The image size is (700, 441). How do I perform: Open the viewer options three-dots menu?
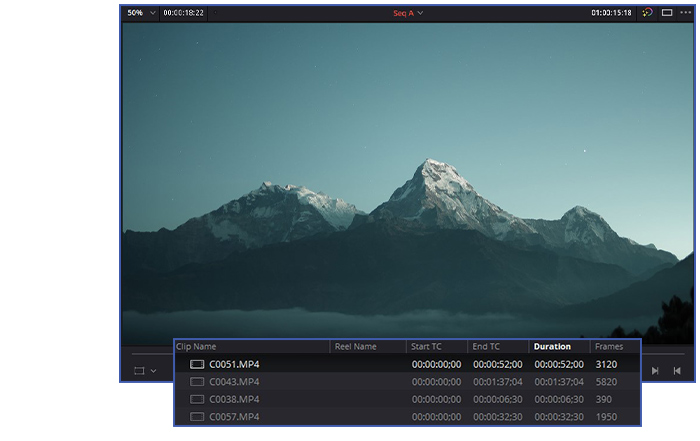coord(686,12)
